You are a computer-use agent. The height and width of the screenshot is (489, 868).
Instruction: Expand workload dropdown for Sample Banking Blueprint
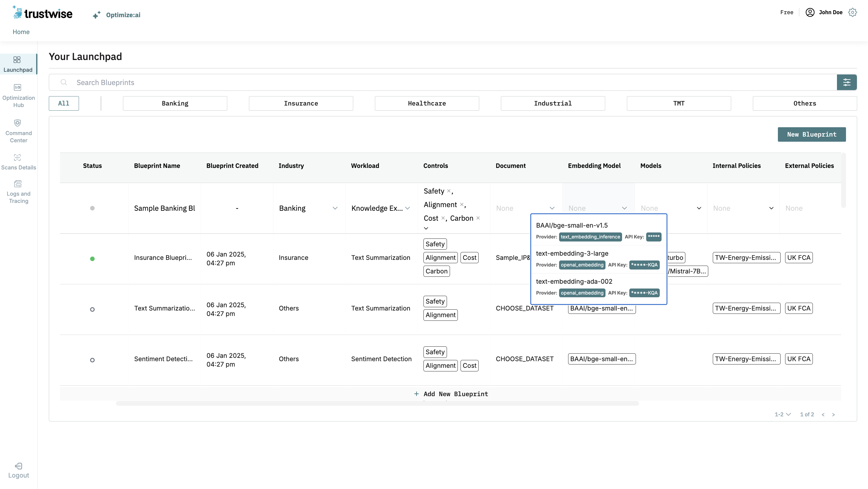point(407,208)
